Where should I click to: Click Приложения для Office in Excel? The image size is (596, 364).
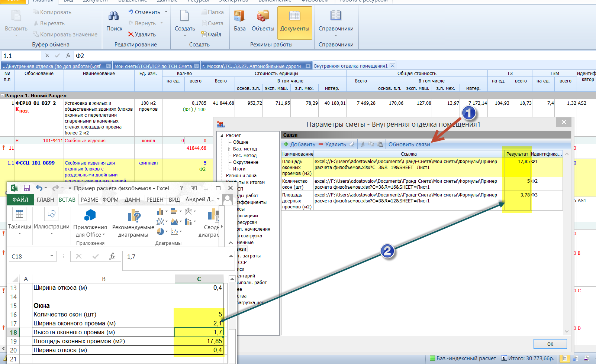pos(90,223)
